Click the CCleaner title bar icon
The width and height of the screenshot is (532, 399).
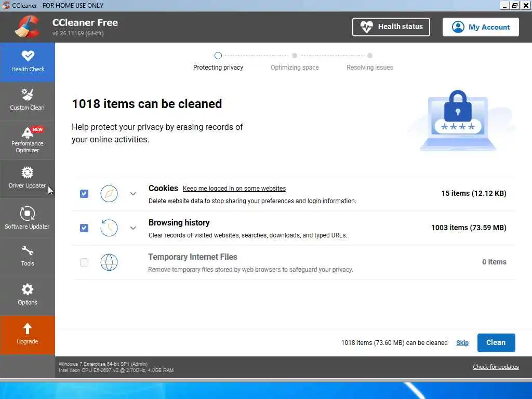(6, 5)
